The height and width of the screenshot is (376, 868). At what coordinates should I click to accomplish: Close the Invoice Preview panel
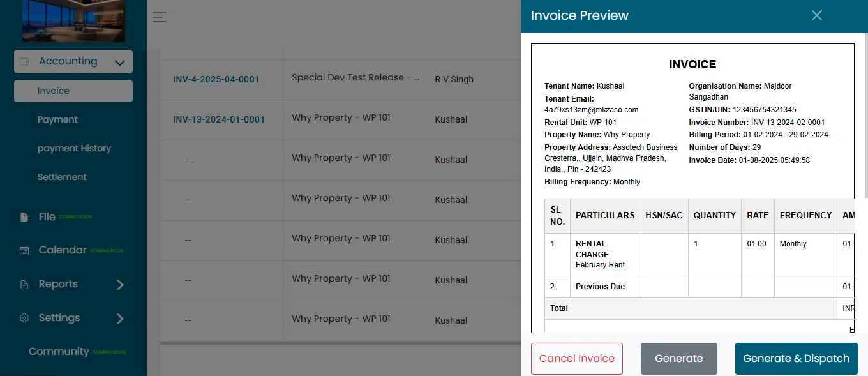(x=817, y=15)
